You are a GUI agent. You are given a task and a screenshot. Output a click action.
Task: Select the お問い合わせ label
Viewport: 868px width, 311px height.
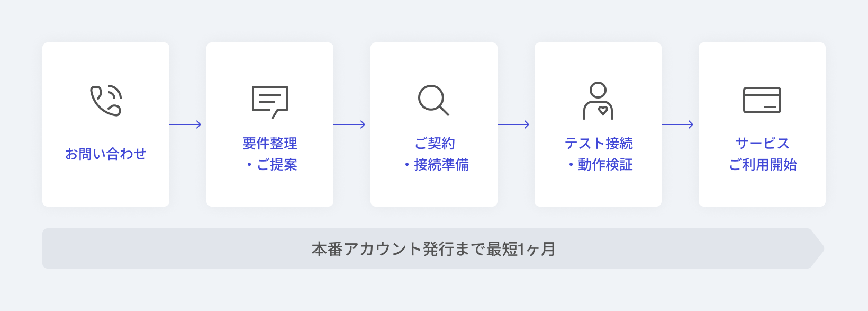coord(106,154)
